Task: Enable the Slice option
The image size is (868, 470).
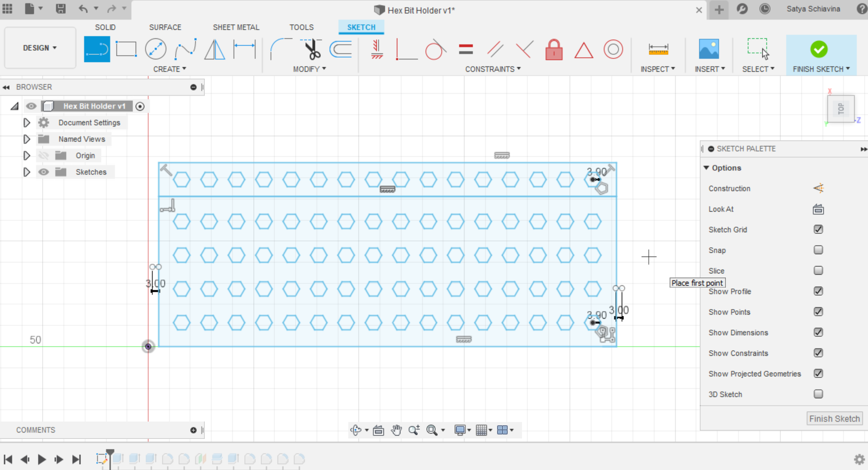Action: click(x=818, y=270)
